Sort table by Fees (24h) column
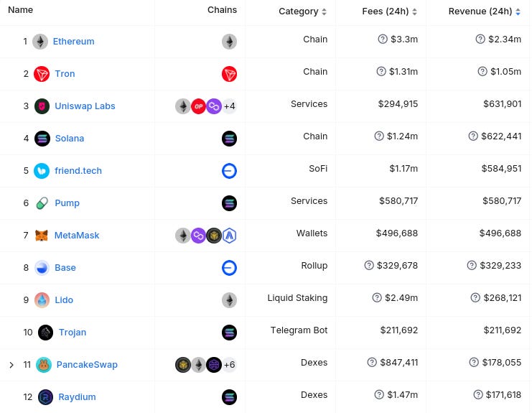 414,12
